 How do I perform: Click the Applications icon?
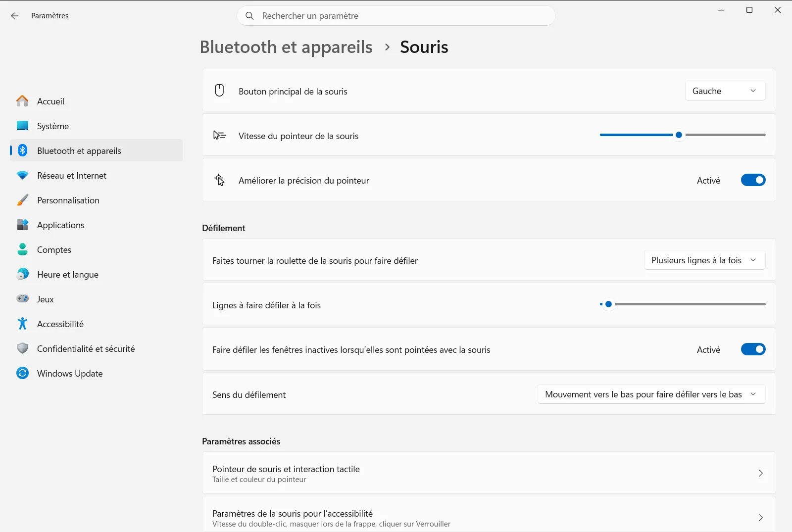pos(22,225)
